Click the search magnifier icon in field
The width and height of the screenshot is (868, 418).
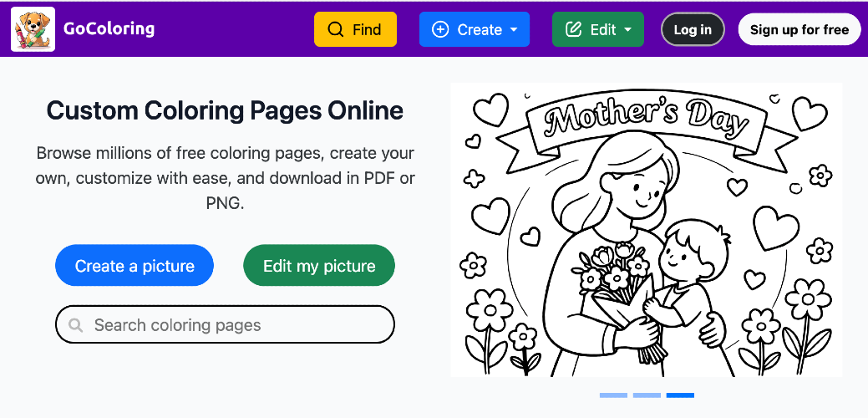pos(76,325)
